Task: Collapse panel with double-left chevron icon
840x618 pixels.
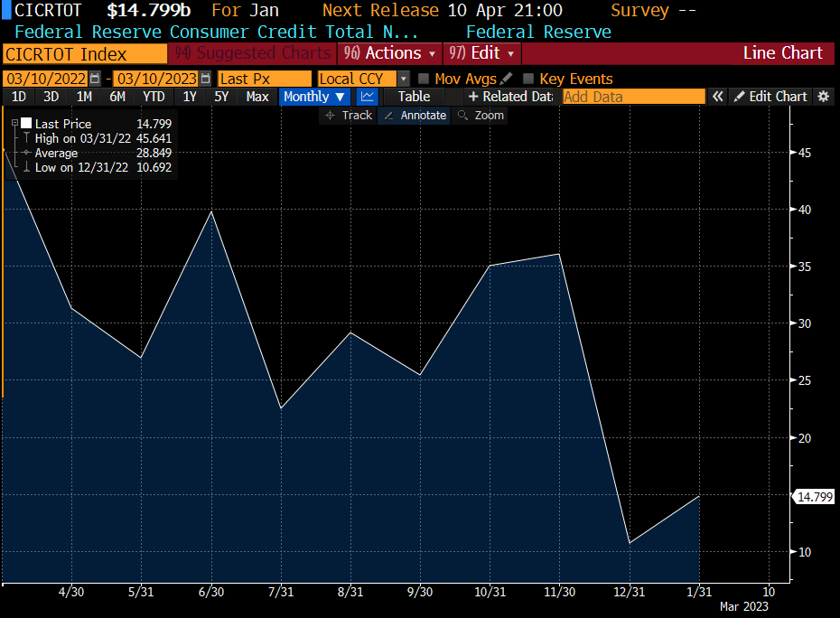Action: [717, 97]
